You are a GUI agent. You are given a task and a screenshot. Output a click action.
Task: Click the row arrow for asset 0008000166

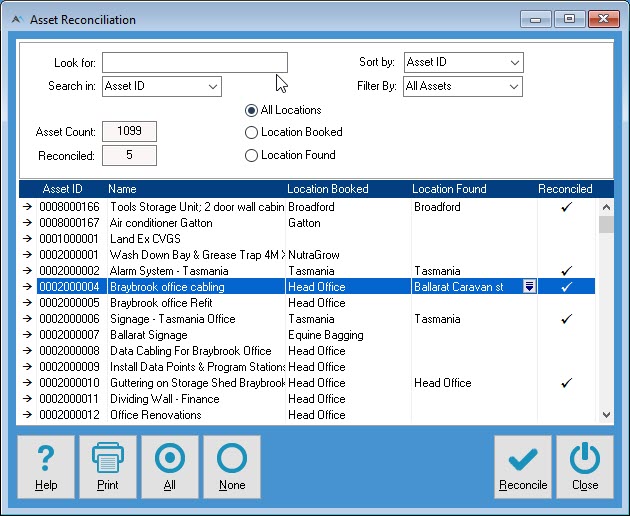27,207
